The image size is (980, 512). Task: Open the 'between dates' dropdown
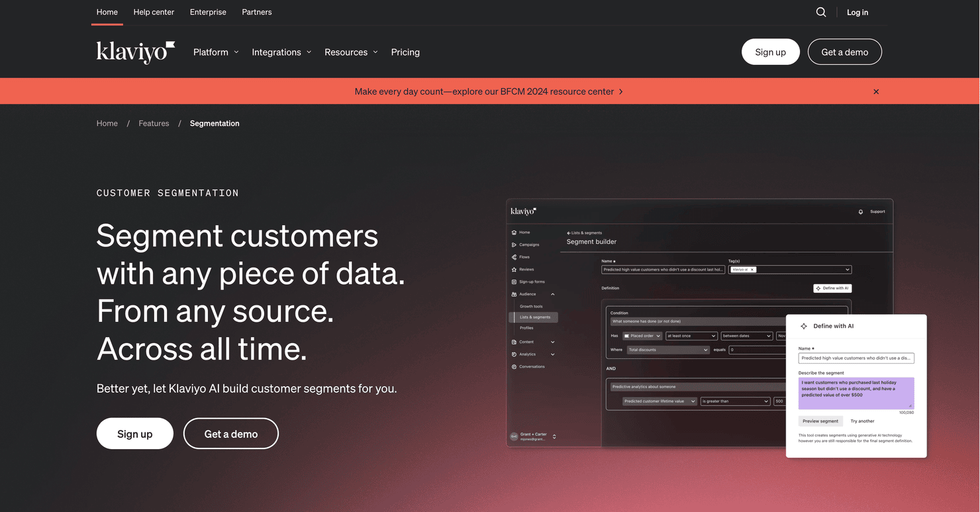(747, 336)
